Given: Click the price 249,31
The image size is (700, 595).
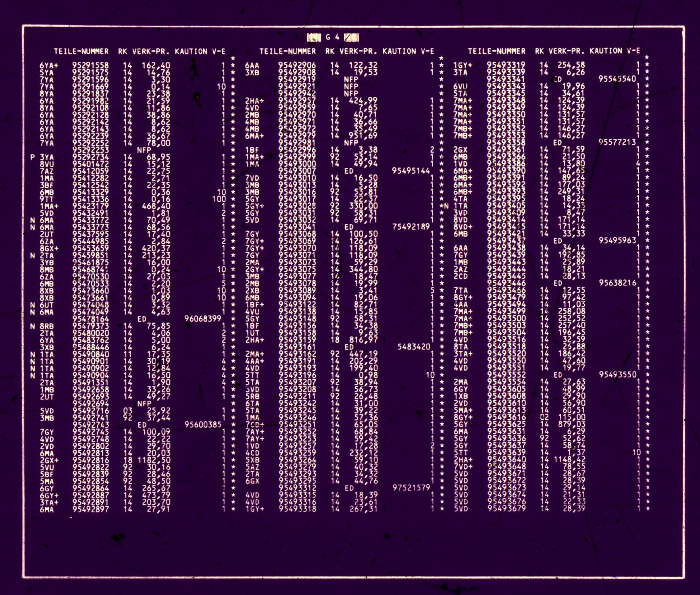Looking at the screenshot, I should (x=571, y=192).
